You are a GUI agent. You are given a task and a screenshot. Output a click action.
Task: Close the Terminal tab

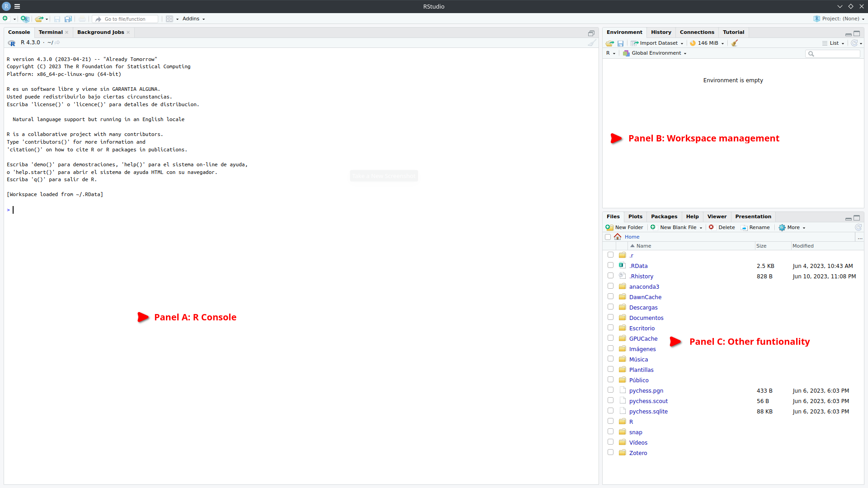[67, 33]
